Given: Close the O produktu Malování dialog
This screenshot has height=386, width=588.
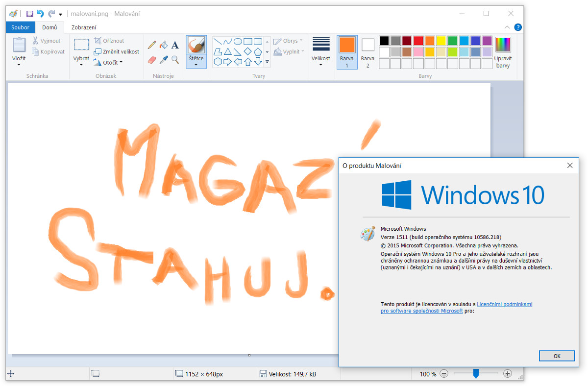Looking at the screenshot, I should (x=570, y=166).
